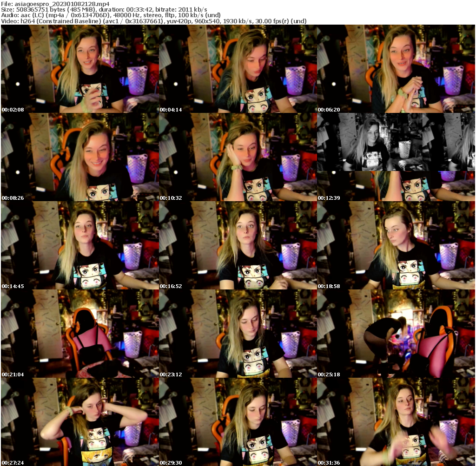Select the 00:14:45 preview frame
Viewport: 476px width, 466px height.
point(79,245)
